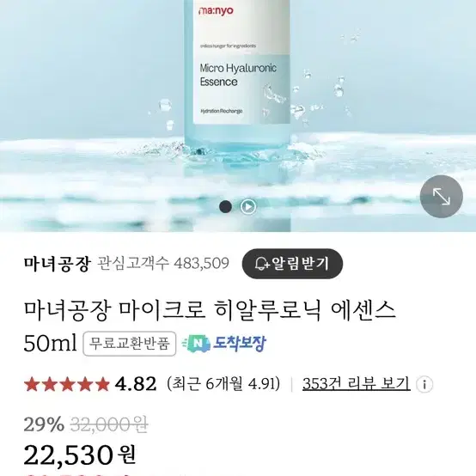The image size is (476, 476).
Task: Click the 22,530원 sale price
Action: click(x=80, y=455)
